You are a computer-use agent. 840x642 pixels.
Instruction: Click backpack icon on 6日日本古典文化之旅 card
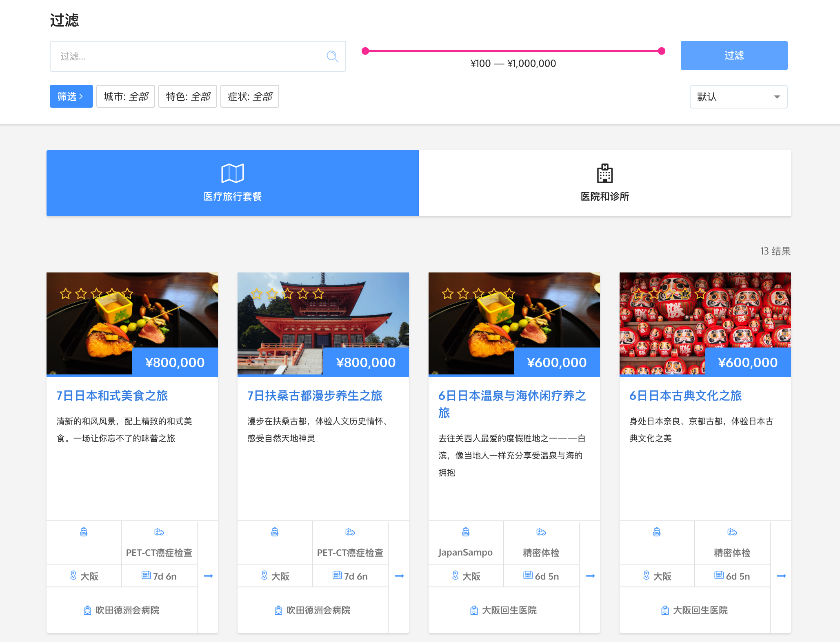(x=657, y=532)
